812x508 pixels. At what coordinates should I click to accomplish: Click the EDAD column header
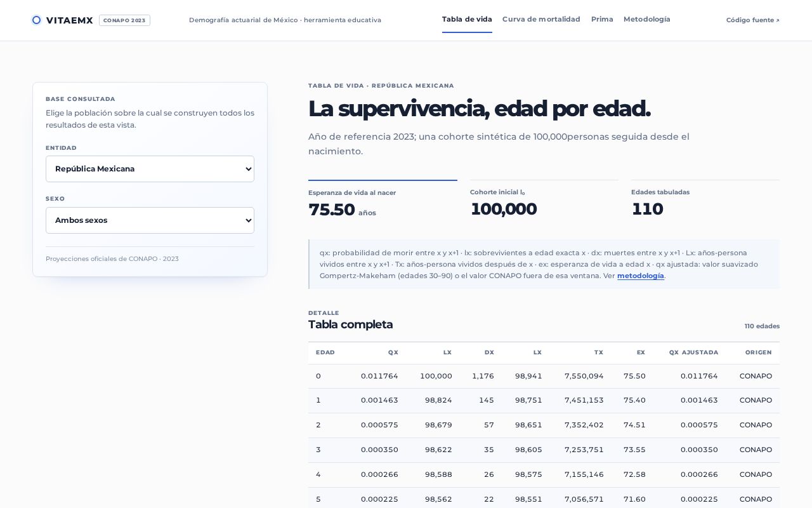coord(325,352)
